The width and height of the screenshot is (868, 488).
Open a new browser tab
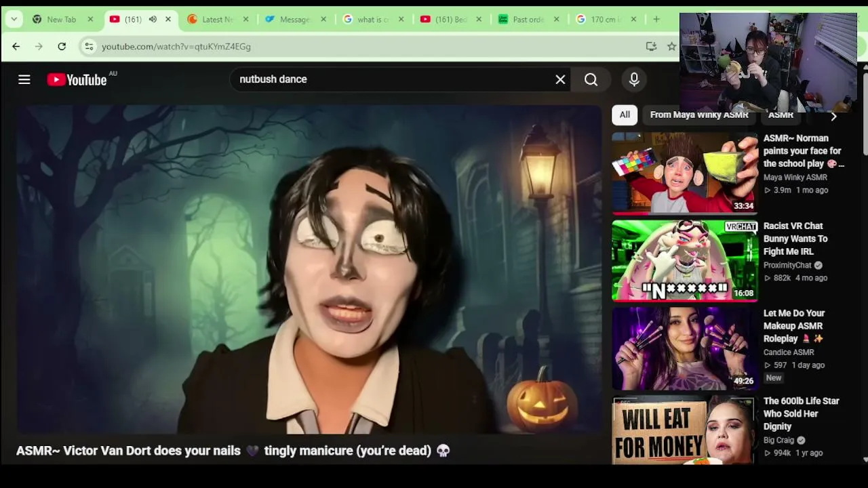[x=656, y=19]
